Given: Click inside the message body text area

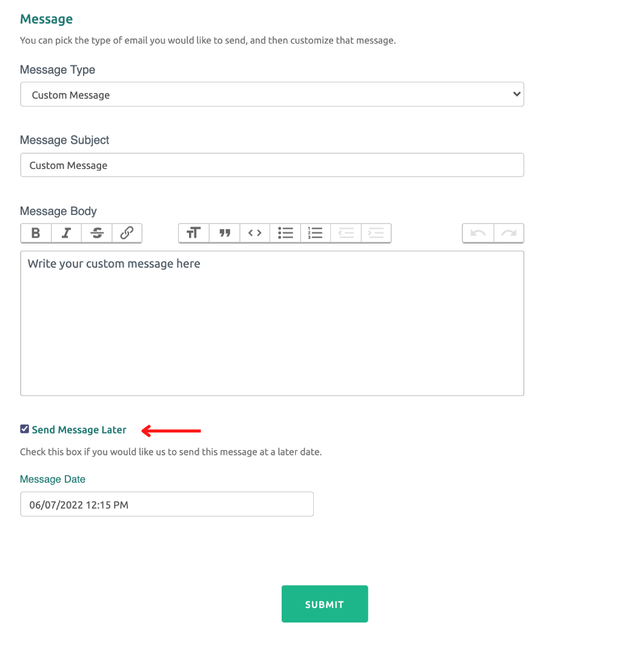Looking at the screenshot, I should [x=272, y=323].
